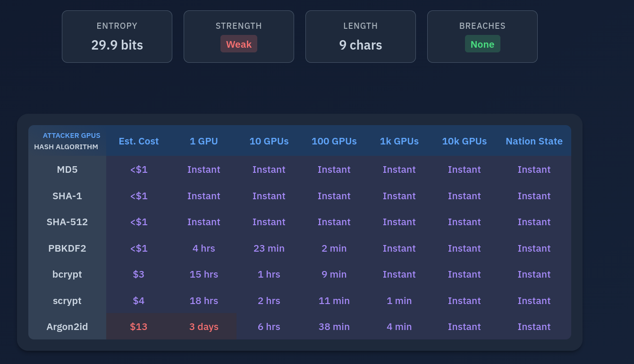
Task: Click SHA-1 Instant under 1 GPU
Action: click(x=204, y=196)
